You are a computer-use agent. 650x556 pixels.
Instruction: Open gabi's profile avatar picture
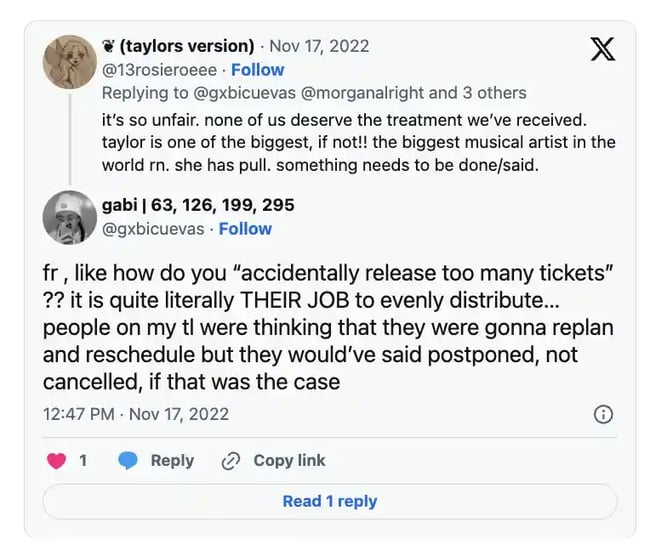click(x=69, y=216)
